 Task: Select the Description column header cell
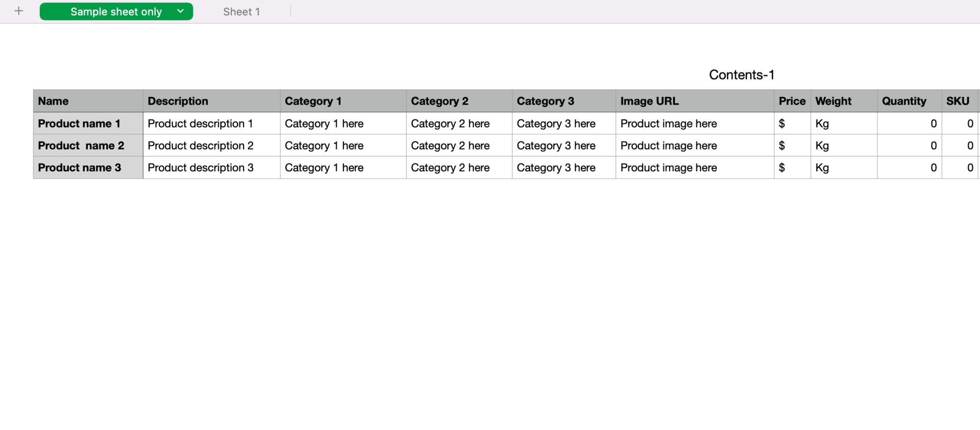click(x=211, y=101)
